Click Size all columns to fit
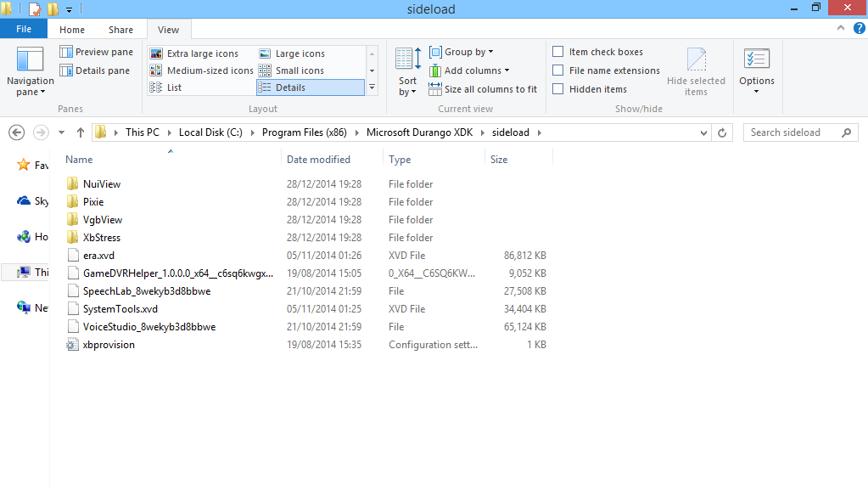Viewport: 868px width, 490px height. tap(484, 89)
